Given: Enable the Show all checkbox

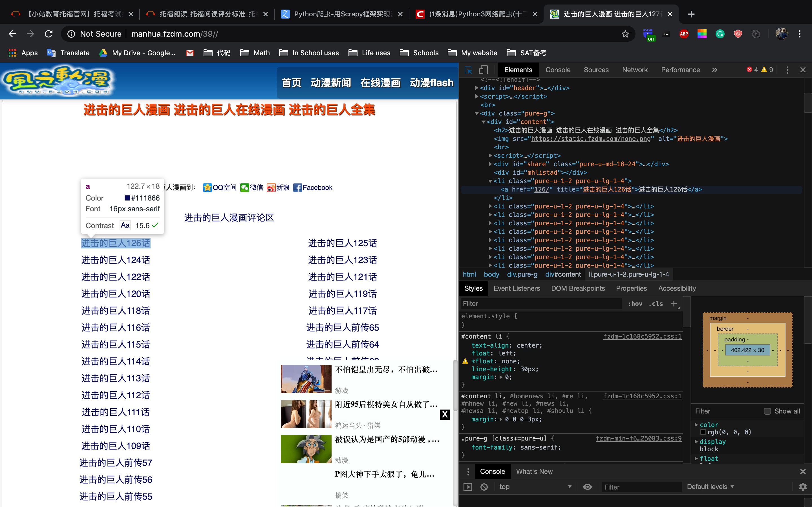Looking at the screenshot, I should pyautogui.click(x=767, y=411).
